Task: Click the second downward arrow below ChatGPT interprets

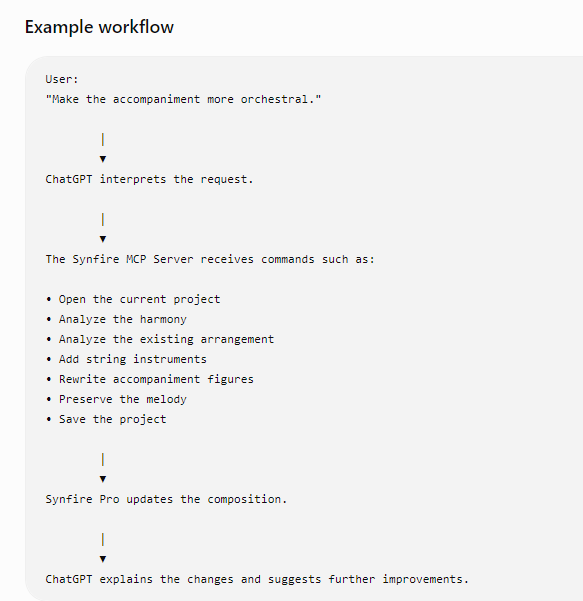Action: click(103, 239)
